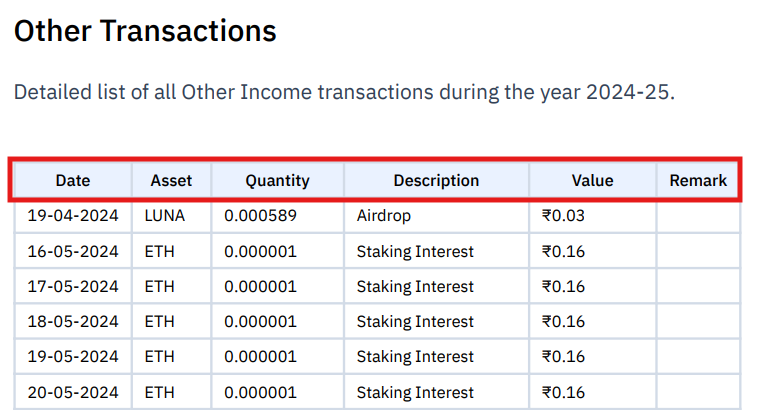Click the Remark column header
The height and width of the screenshot is (410, 768).
pos(698,180)
